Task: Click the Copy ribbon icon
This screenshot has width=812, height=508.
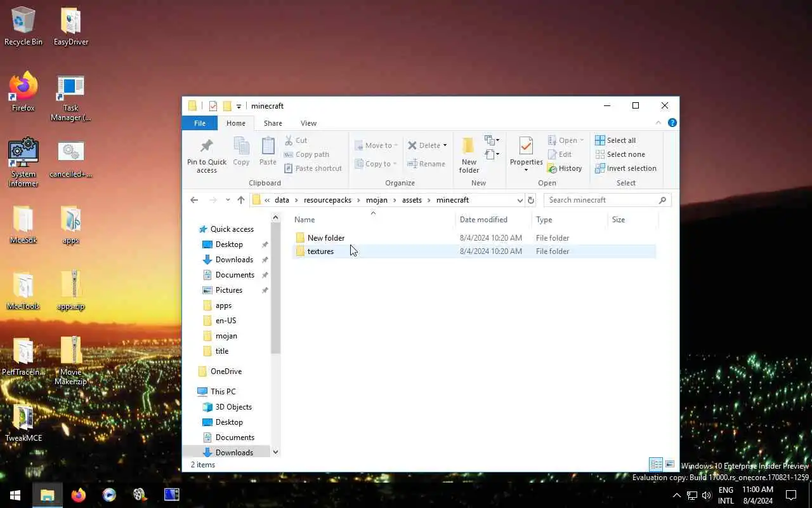Action: pos(241,152)
